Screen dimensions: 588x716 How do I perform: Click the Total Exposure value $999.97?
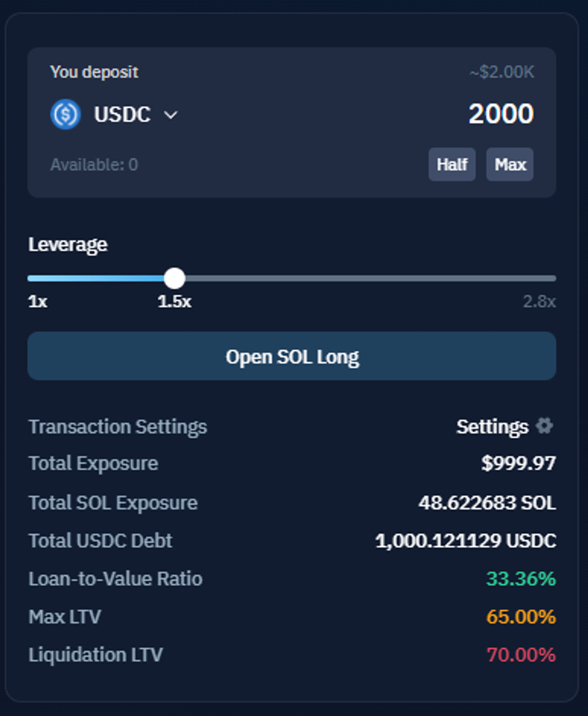click(518, 463)
